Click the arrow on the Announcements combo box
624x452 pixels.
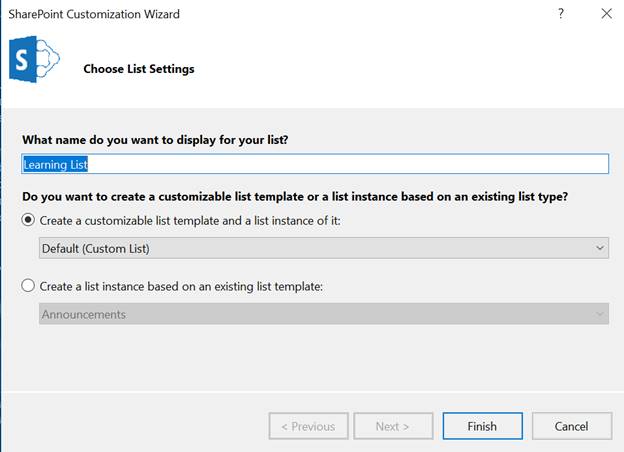pos(599,314)
